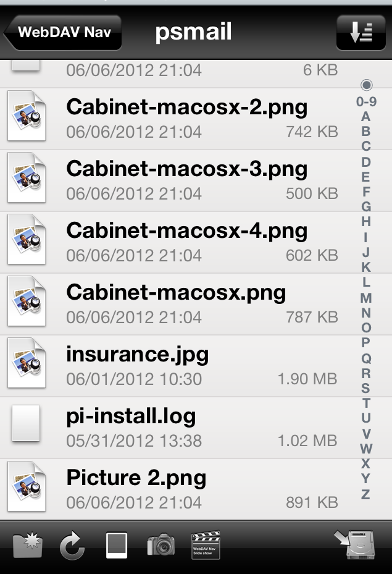Viewport: 392px width, 574px height.
Task: Tap the insurance.jpg thumbnail icon
Action: click(x=27, y=363)
